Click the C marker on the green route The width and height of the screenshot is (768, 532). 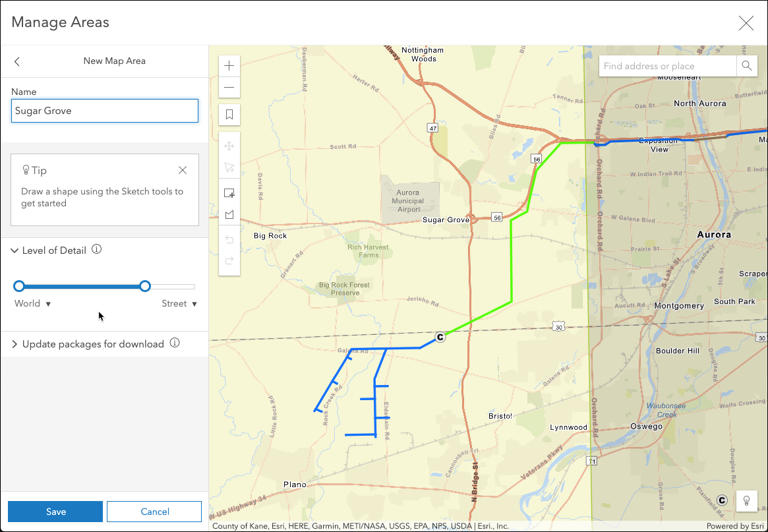click(440, 337)
